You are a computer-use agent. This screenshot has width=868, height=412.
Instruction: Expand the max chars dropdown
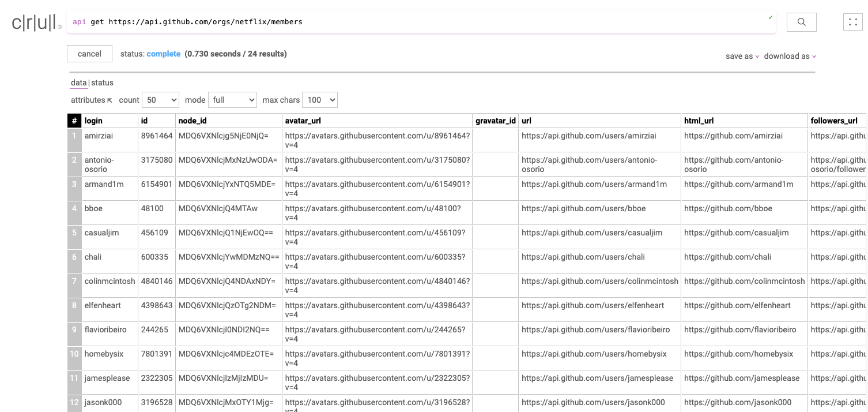coord(319,100)
